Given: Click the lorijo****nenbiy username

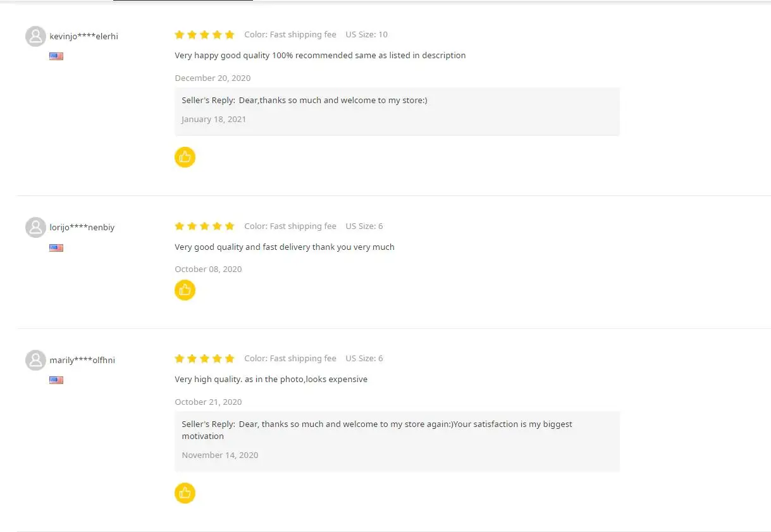Looking at the screenshot, I should coord(82,228).
